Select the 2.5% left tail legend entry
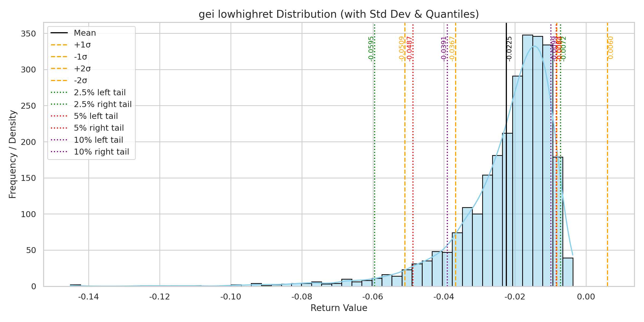The width and height of the screenshot is (644, 322). pos(100,93)
